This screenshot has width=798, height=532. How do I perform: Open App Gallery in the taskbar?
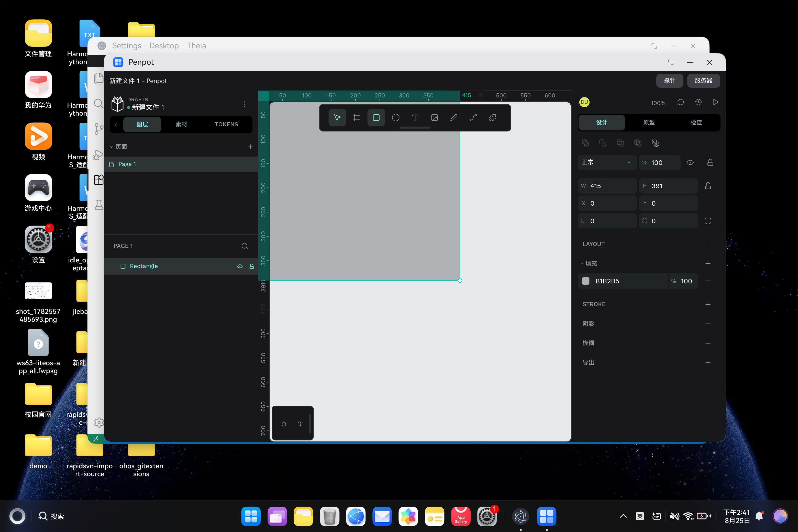(461, 516)
